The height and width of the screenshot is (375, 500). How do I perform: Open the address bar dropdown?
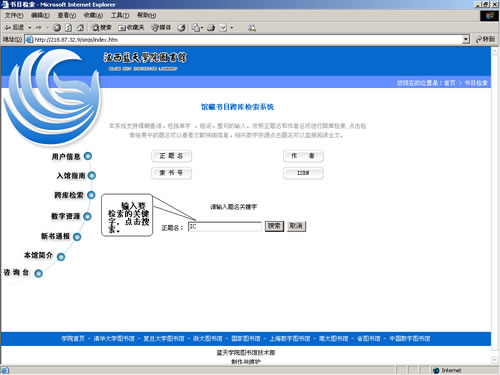click(x=466, y=39)
